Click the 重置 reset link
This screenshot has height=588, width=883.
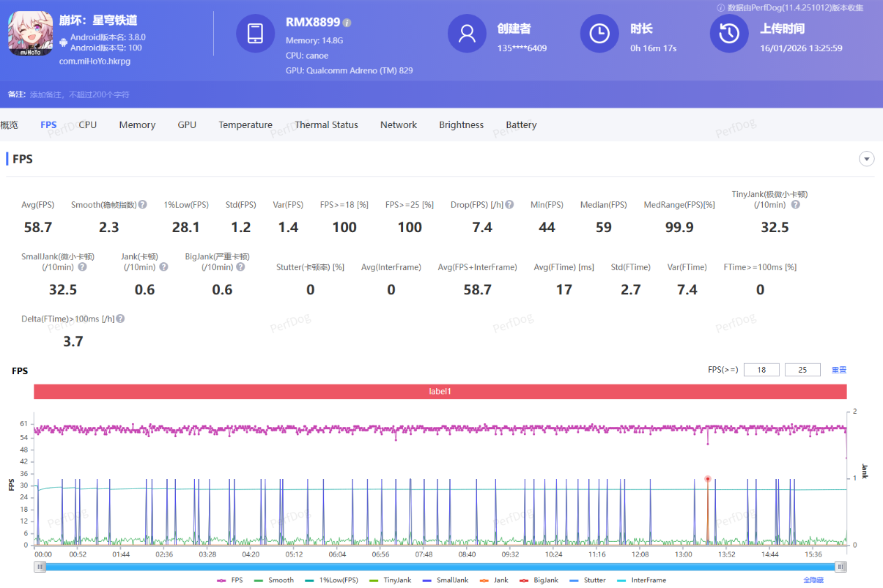pos(839,370)
